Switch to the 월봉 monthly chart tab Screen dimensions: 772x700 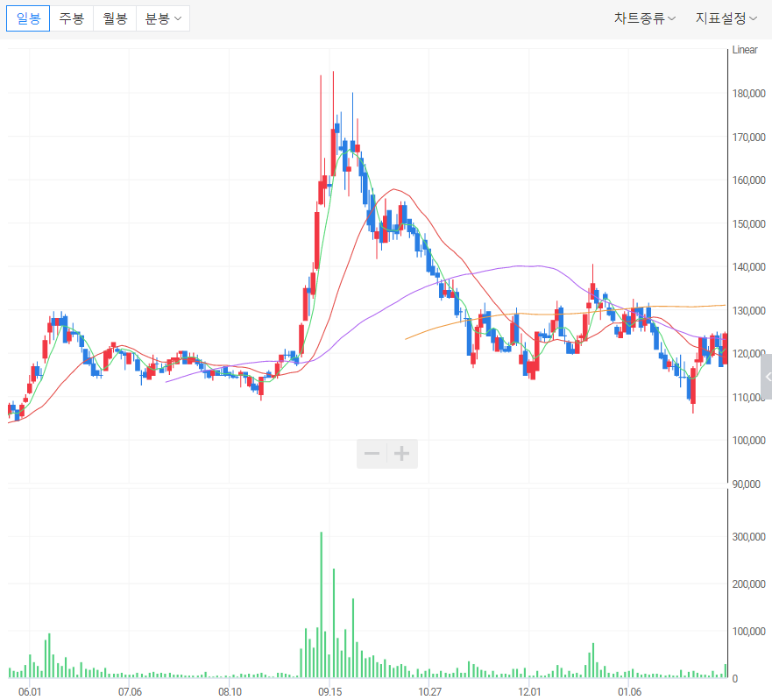coord(115,18)
